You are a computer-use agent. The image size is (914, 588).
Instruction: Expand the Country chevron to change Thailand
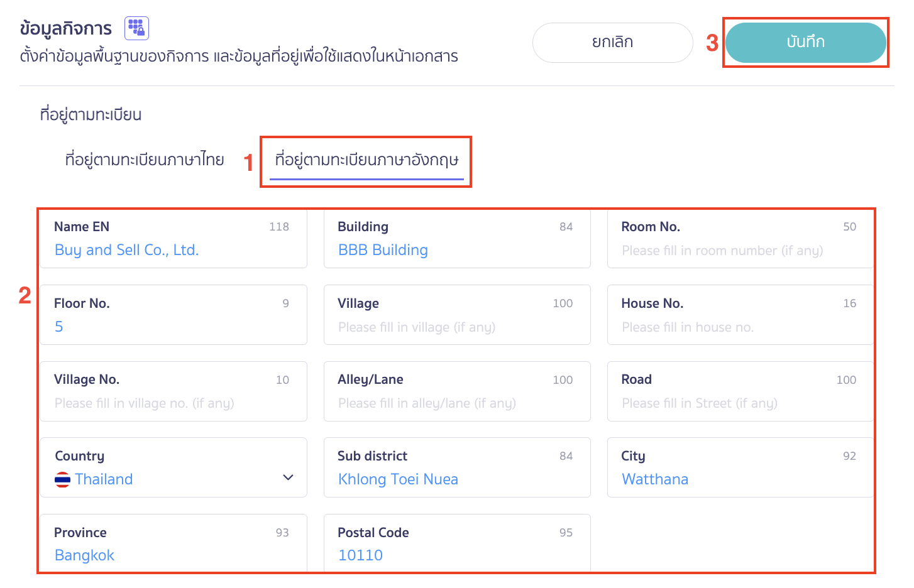288,477
